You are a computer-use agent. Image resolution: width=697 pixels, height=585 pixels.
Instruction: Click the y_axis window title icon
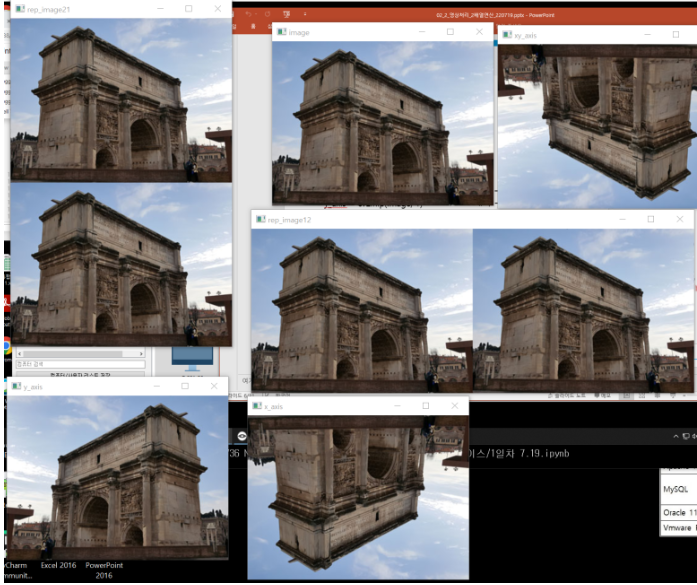coord(16,386)
